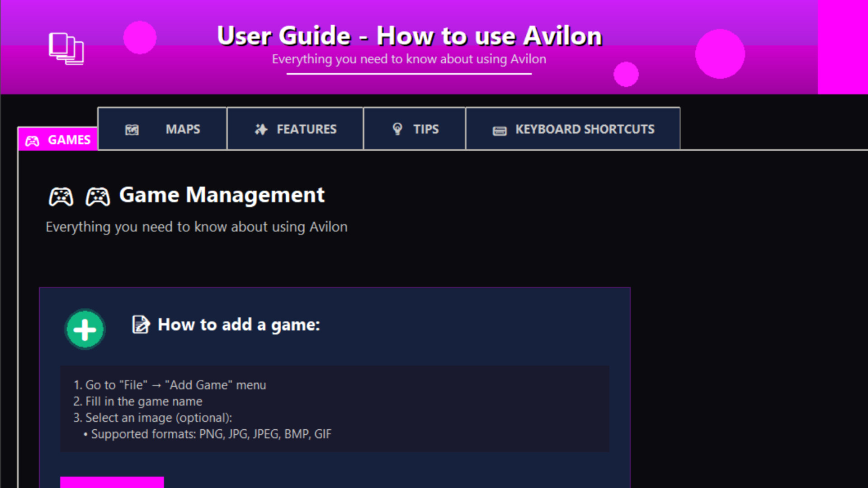Click the How to add a game heading

pos(239,324)
